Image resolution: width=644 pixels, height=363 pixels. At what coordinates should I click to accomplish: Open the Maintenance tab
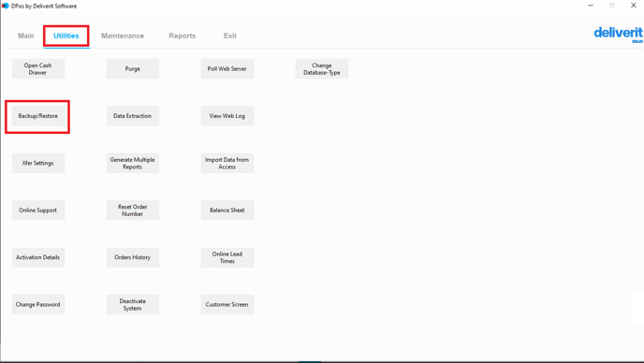pos(123,36)
